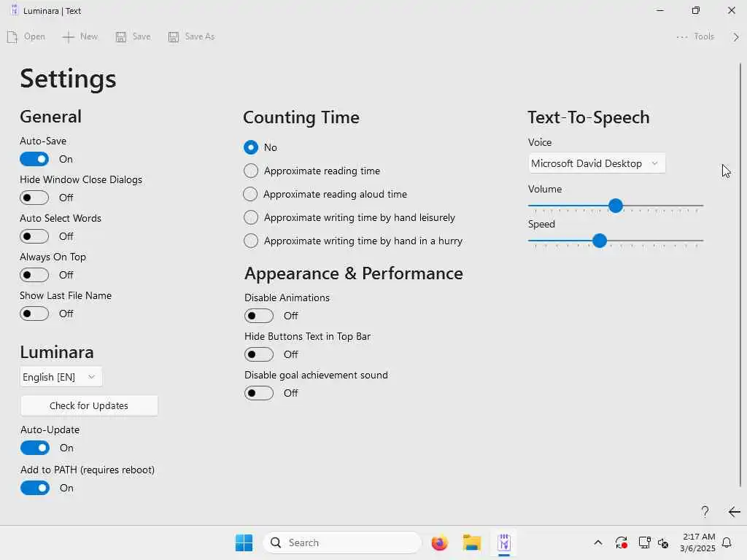This screenshot has width=747, height=560.
Task: Click the vertical scrollbar on right edge
Action: pos(740,275)
